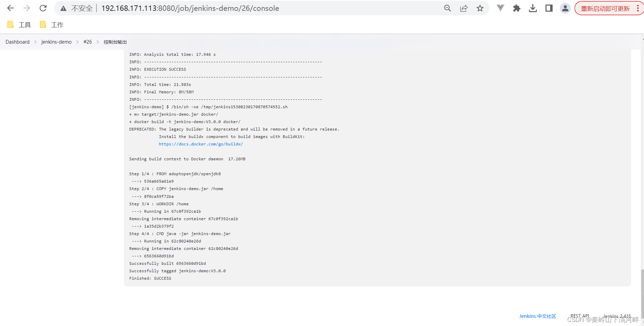Bookmark this page with the star icon

[x=480, y=8]
